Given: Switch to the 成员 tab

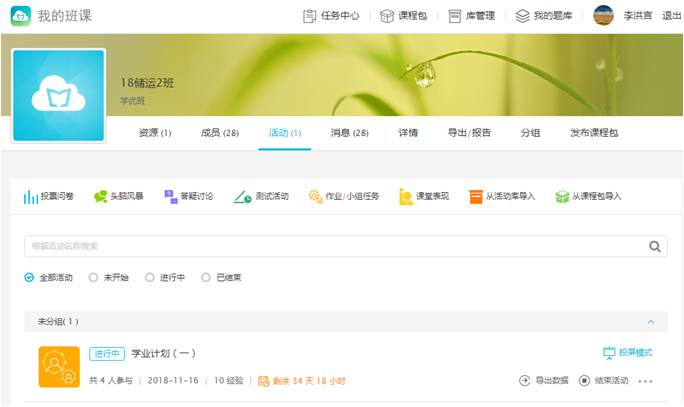Looking at the screenshot, I should pyautogui.click(x=219, y=133).
